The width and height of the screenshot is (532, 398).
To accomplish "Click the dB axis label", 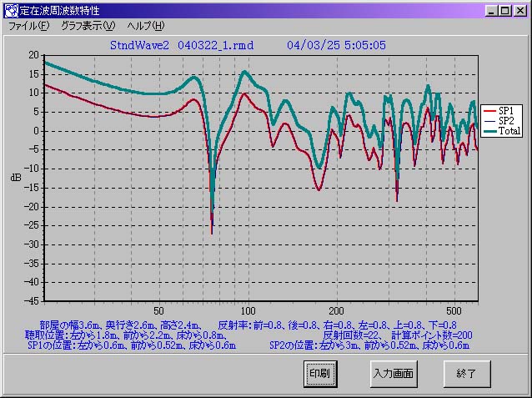I will 16,177.
